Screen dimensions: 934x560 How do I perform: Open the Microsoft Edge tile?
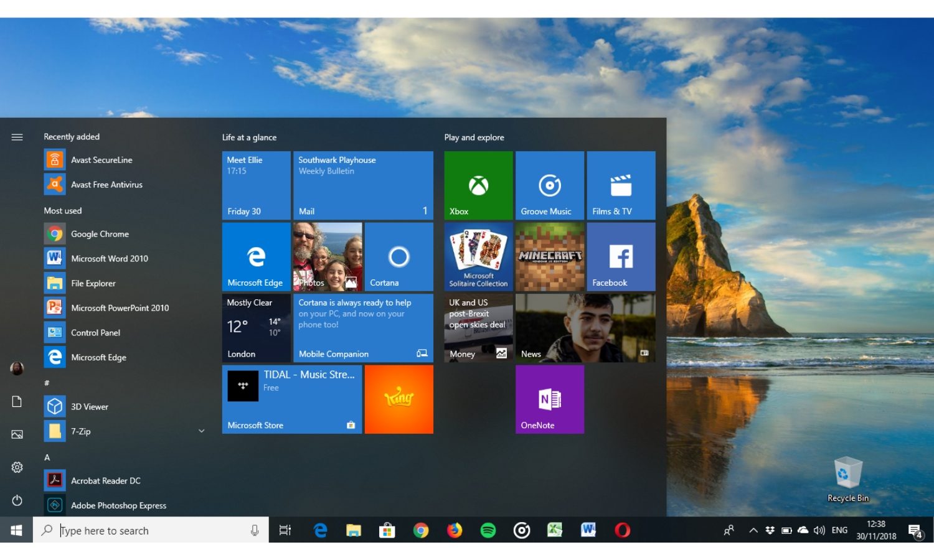point(256,256)
